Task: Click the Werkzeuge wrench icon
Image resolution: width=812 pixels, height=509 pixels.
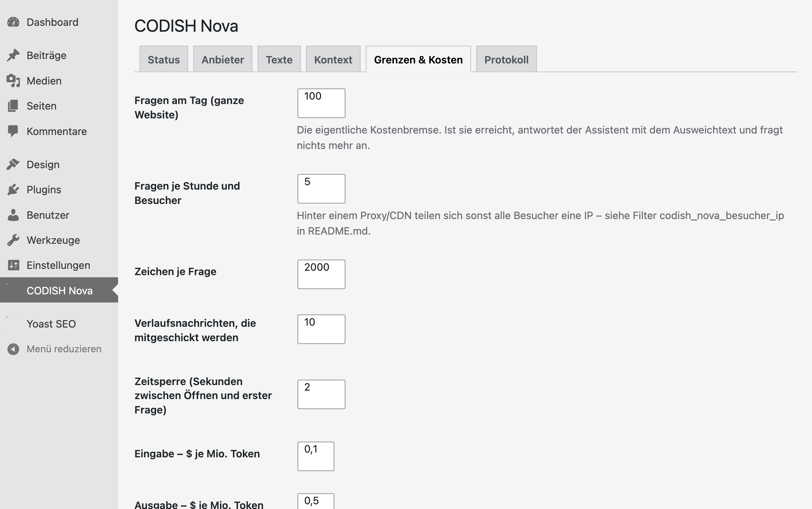Action: pyautogui.click(x=13, y=240)
